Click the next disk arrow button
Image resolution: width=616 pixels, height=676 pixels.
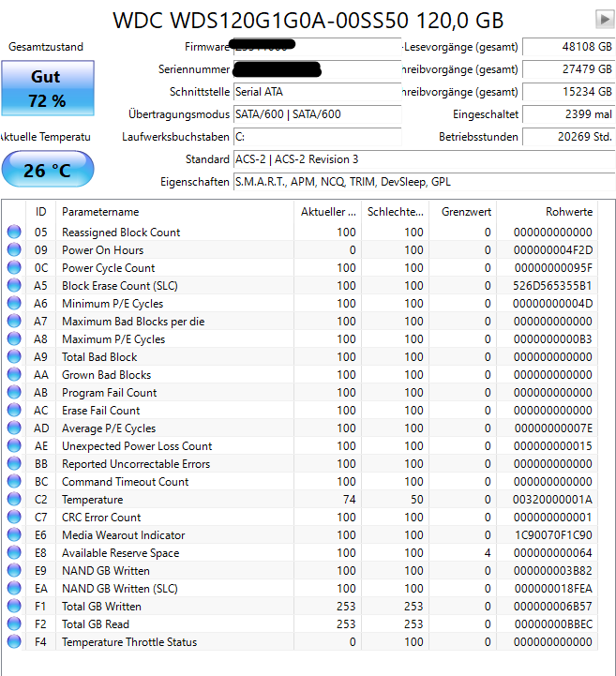click(605, 20)
